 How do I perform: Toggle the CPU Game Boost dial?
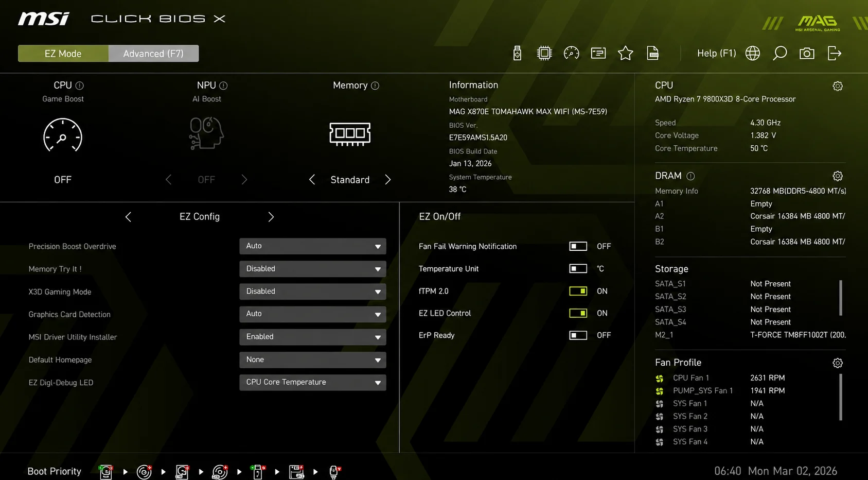point(63,135)
